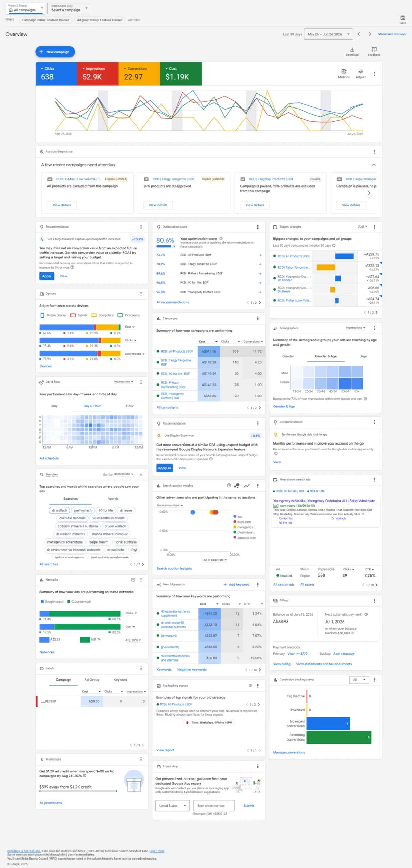Click Apply all for Display Expansion

point(165,468)
